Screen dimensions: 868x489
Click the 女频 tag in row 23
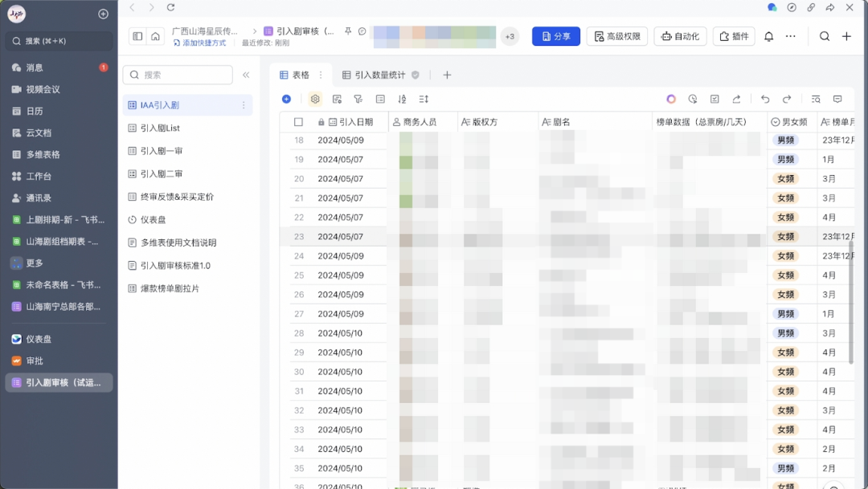(x=785, y=237)
